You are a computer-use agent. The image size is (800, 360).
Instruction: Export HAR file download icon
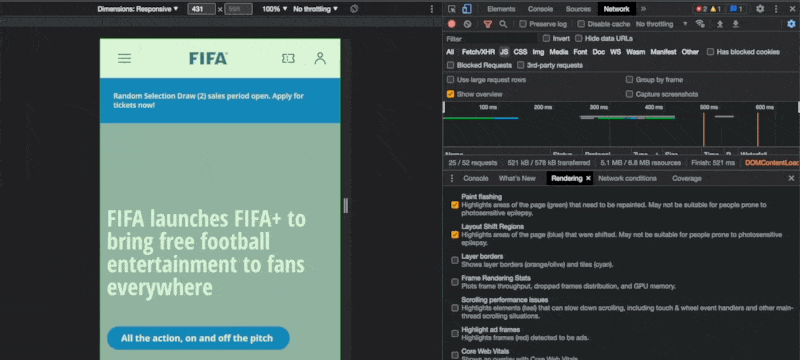(736, 24)
